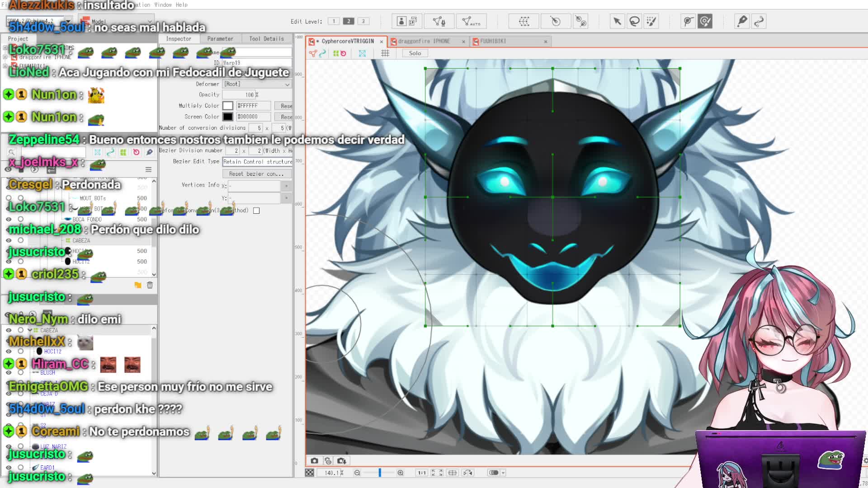Select the lasso selection tool
Screen dimensions: 868x488
634,21
